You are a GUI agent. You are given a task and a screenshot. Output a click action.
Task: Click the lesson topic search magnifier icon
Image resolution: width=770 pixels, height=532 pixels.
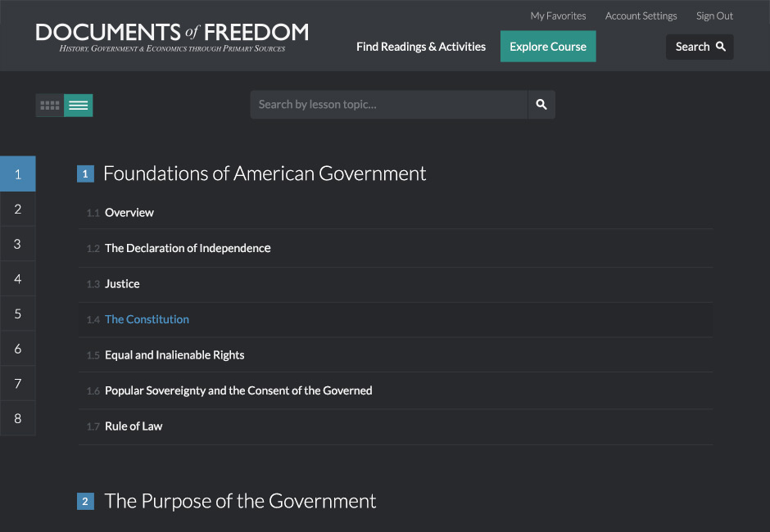coord(541,105)
